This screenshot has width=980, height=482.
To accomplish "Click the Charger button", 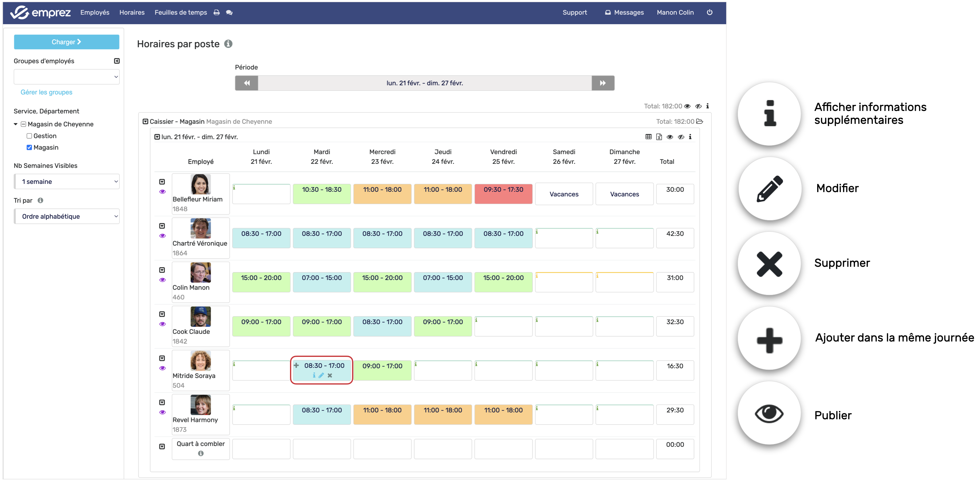I will [x=67, y=42].
